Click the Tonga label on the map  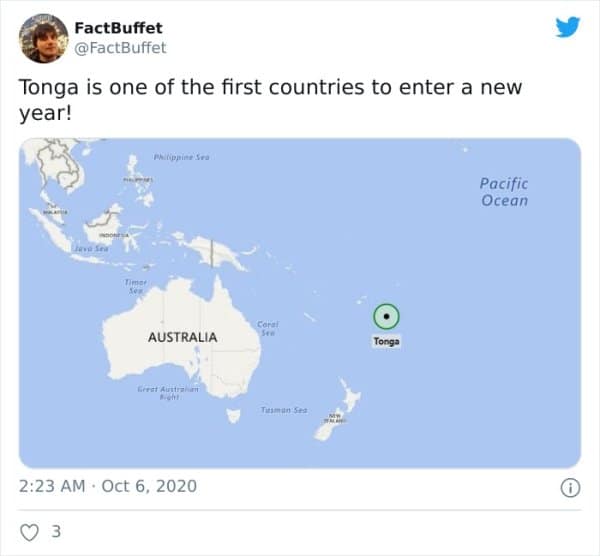[x=386, y=342]
